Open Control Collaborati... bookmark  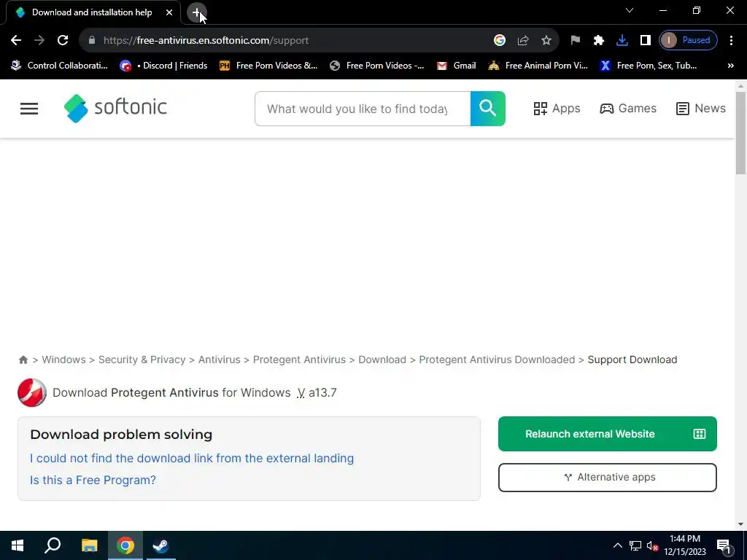(x=60, y=66)
